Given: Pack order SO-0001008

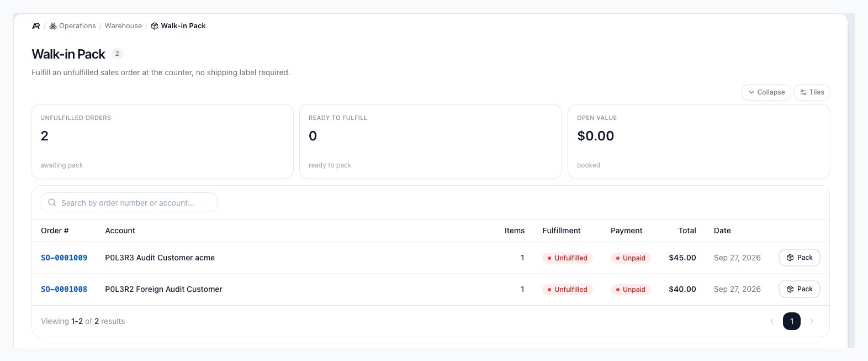Looking at the screenshot, I should [799, 289].
